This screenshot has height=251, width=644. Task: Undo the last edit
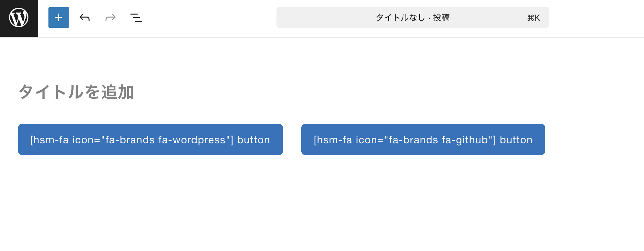click(x=85, y=17)
